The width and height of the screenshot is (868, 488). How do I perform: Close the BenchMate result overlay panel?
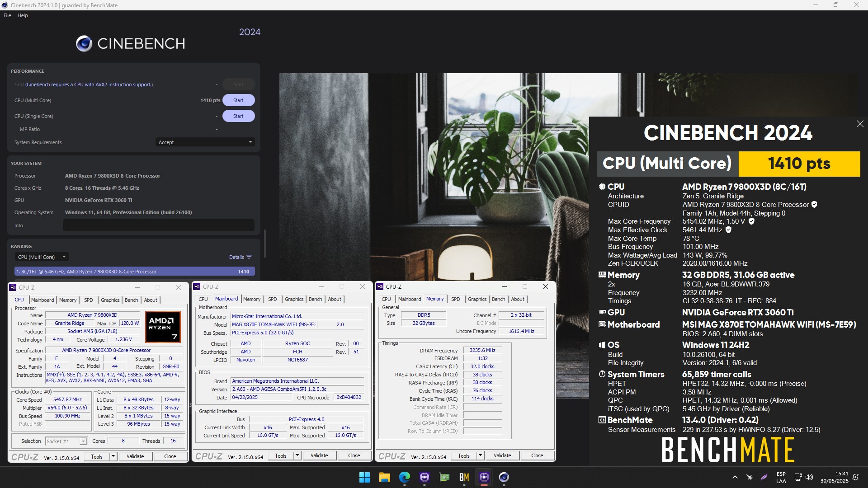pos(860,124)
